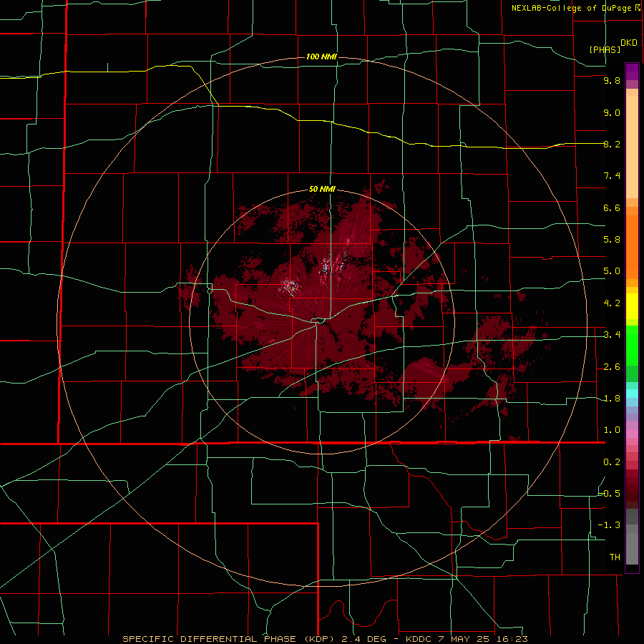Click the yellow band of the color bar

click(x=632, y=306)
